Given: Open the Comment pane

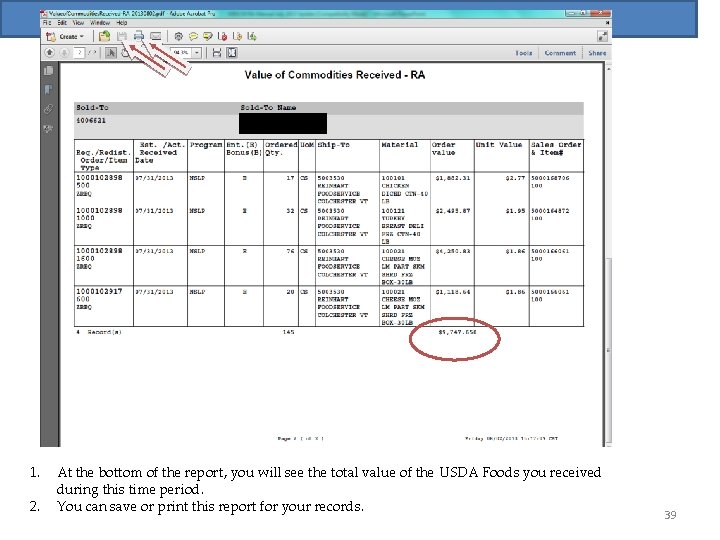Looking at the screenshot, I should click(x=560, y=53).
